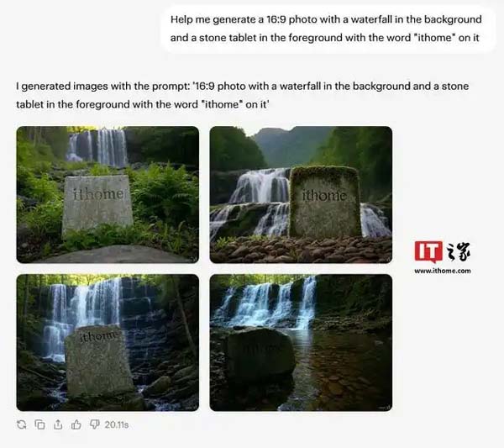Visit the www.ithome.com link
This screenshot has width=504, height=448.
point(443,271)
